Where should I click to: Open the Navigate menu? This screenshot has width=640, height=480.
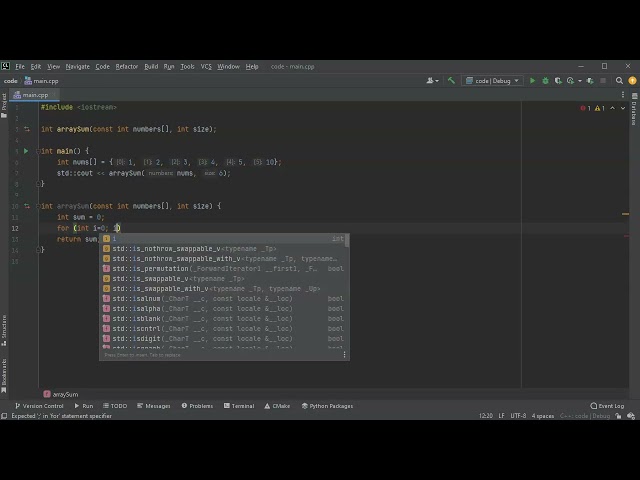click(x=78, y=67)
